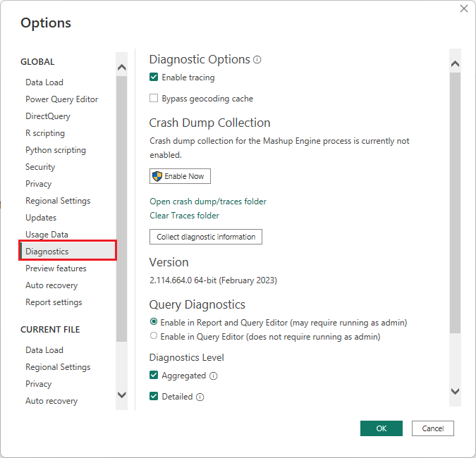Select the Security category in sidebar
The width and height of the screenshot is (476, 458).
coord(40,167)
